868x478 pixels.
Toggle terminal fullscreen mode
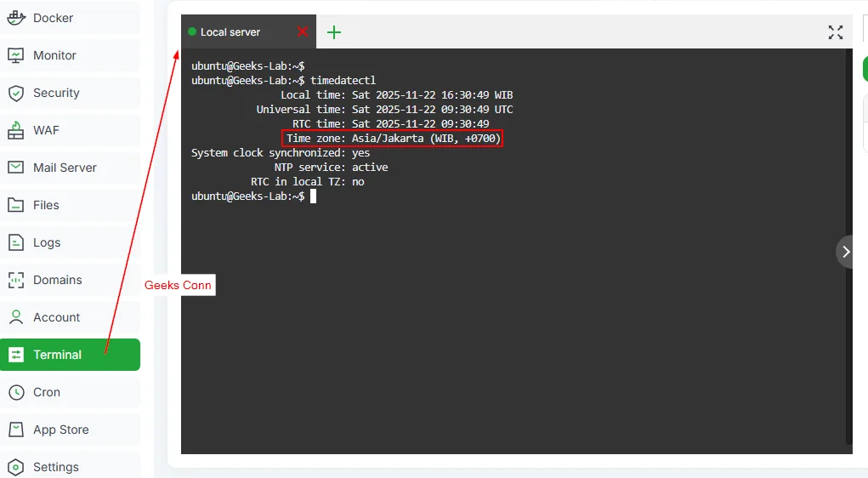coord(836,32)
